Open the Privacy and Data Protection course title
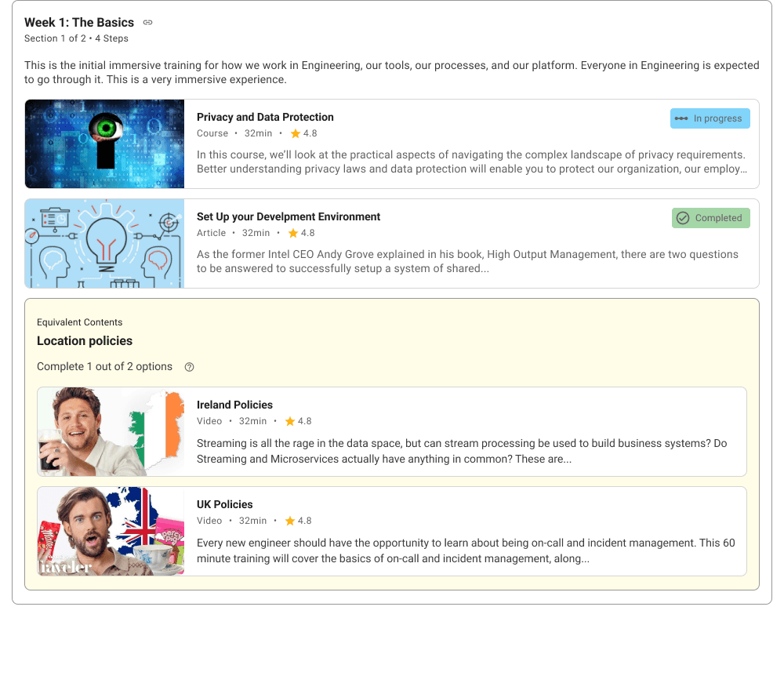Viewport: 784px width, 683px height. [265, 117]
